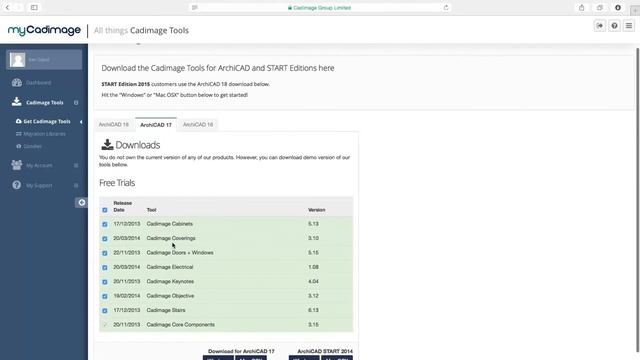
Task: Open Migration Libraries submenu item
Action: [44, 134]
